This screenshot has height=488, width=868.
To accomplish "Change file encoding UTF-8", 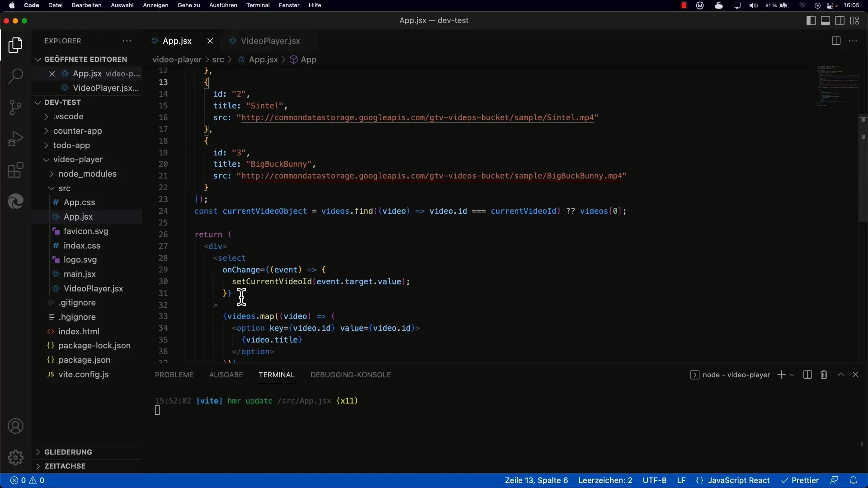I will (x=655, y=480).
